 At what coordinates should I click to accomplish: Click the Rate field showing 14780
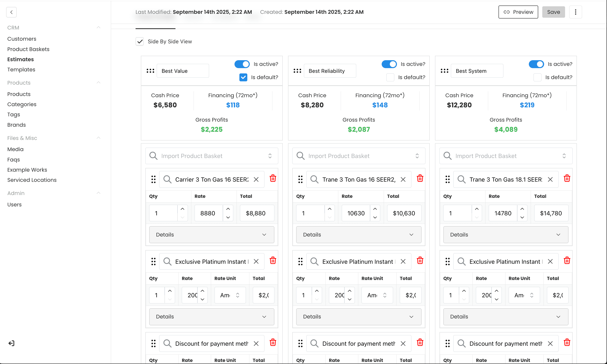tap(503, 213)
